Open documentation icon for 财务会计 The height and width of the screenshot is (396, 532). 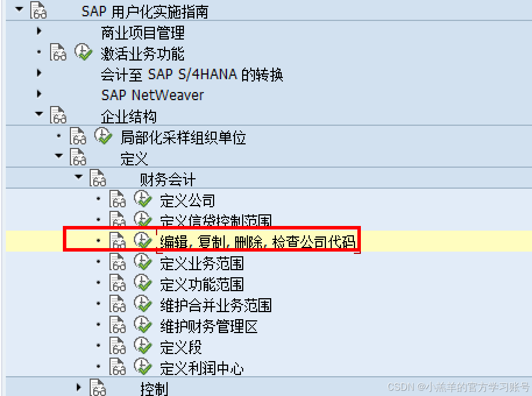pyautogui.click(x=97, y=178)
